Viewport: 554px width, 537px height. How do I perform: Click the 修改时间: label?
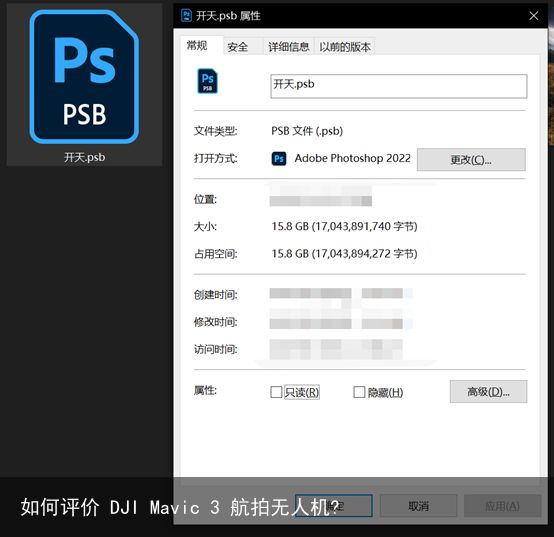pos(216,322)
